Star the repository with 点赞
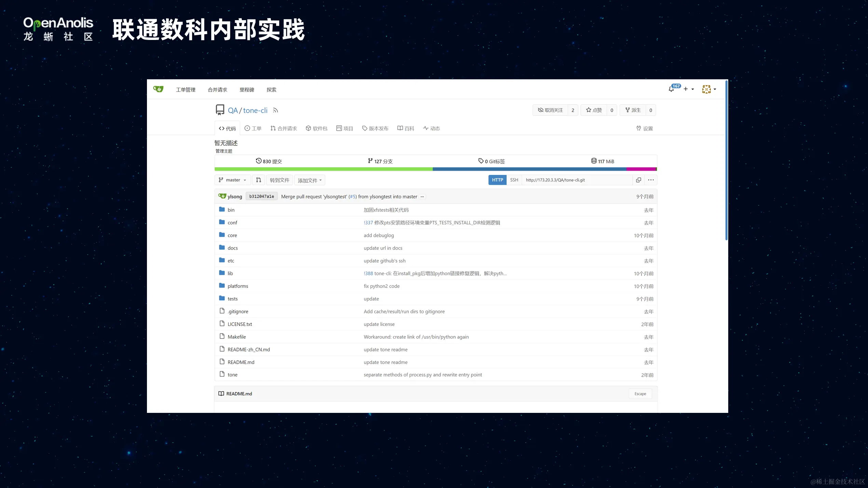 pos(594,110)
